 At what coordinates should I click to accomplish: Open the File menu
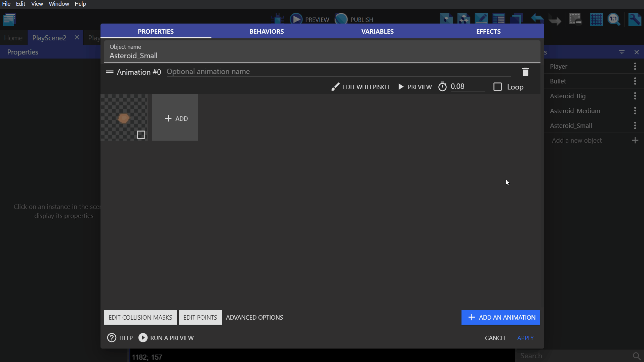(6, 4)
